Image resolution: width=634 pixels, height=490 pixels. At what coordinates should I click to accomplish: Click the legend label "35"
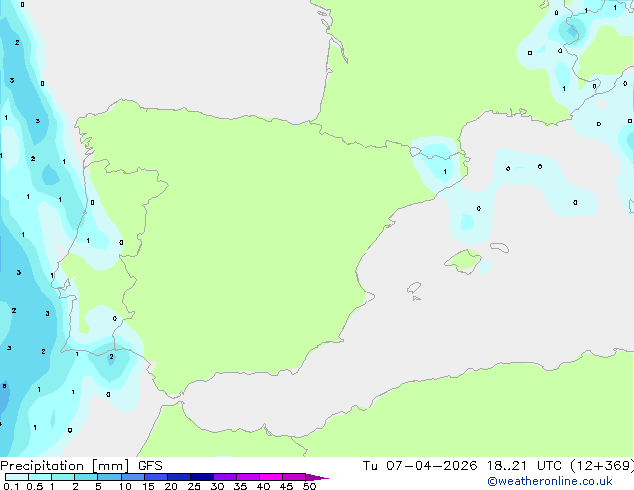(240, 486)
